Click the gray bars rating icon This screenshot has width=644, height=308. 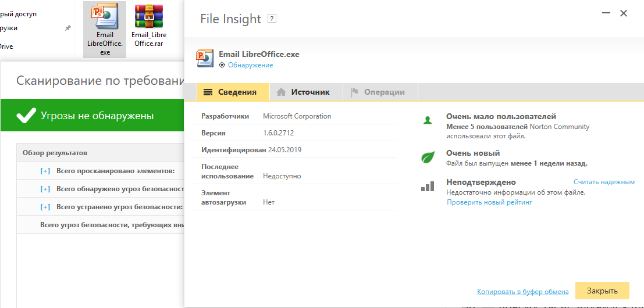tap(428, 187)
